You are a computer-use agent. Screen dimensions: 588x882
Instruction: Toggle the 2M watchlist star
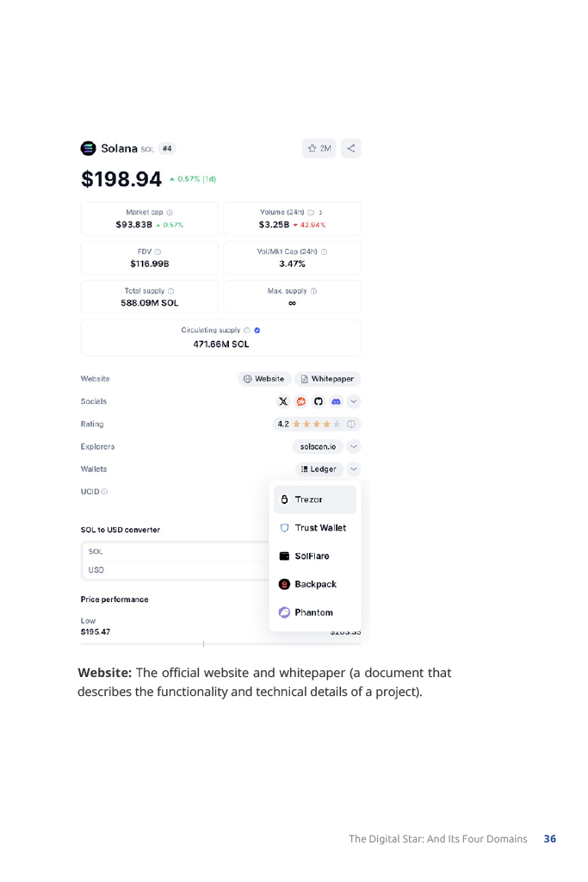pyautogui.click(x=319, y=148)
